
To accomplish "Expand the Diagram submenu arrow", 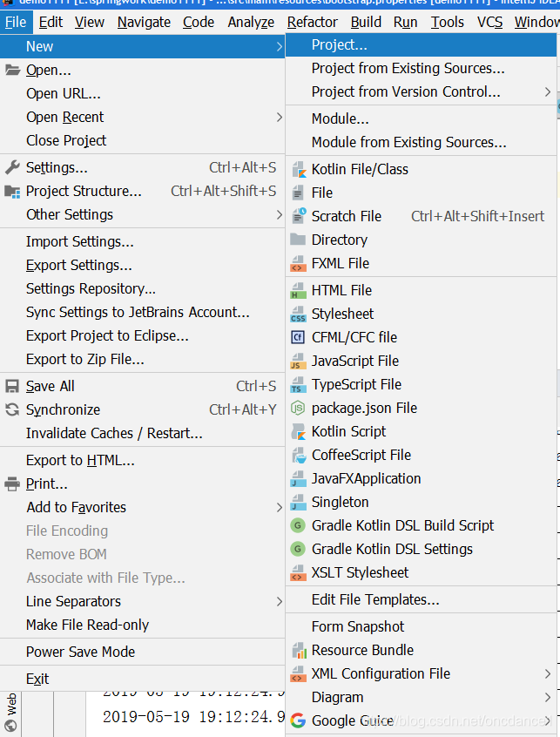I will coord(547,697).
